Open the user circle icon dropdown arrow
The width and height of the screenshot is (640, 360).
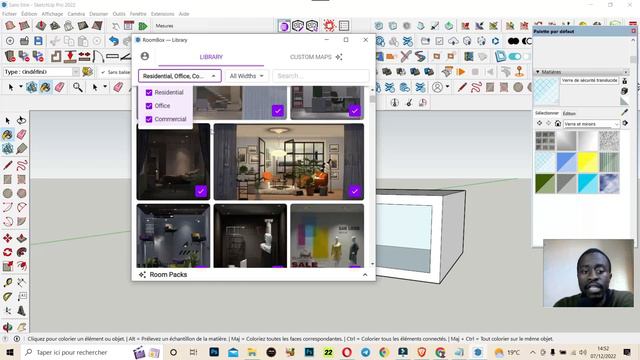447,87
